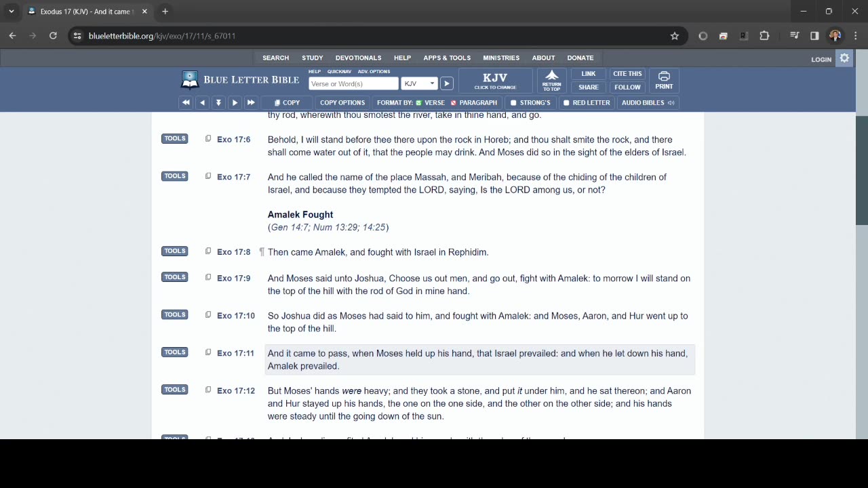Open the DEVOTIONALS menu
This screenshot has width=868, height=488.
(358, 58)
